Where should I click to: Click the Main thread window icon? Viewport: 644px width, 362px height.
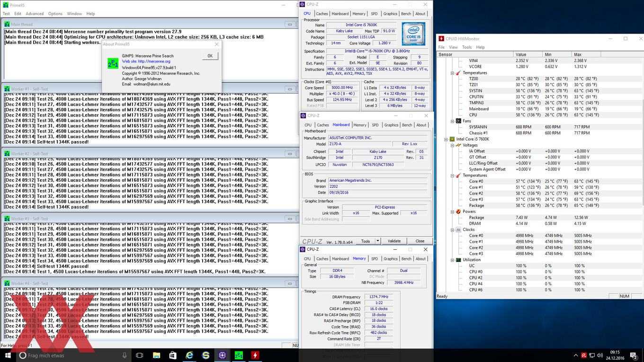[x=7, y=24]
